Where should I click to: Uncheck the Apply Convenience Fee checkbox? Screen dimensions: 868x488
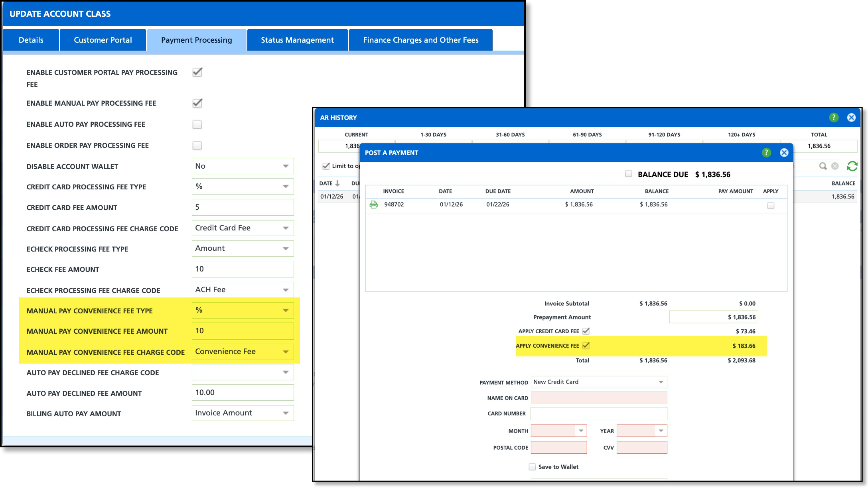586,346
